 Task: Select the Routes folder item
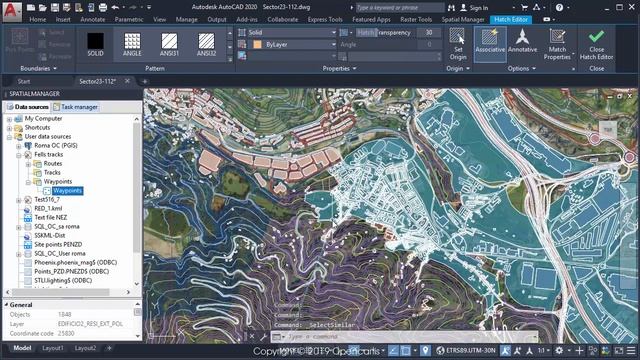[53, 163]
